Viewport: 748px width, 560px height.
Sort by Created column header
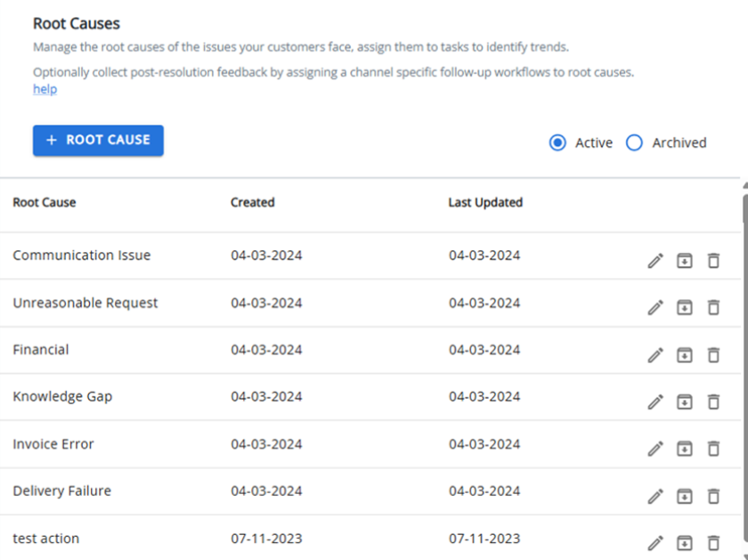click(x=252, y=202)
